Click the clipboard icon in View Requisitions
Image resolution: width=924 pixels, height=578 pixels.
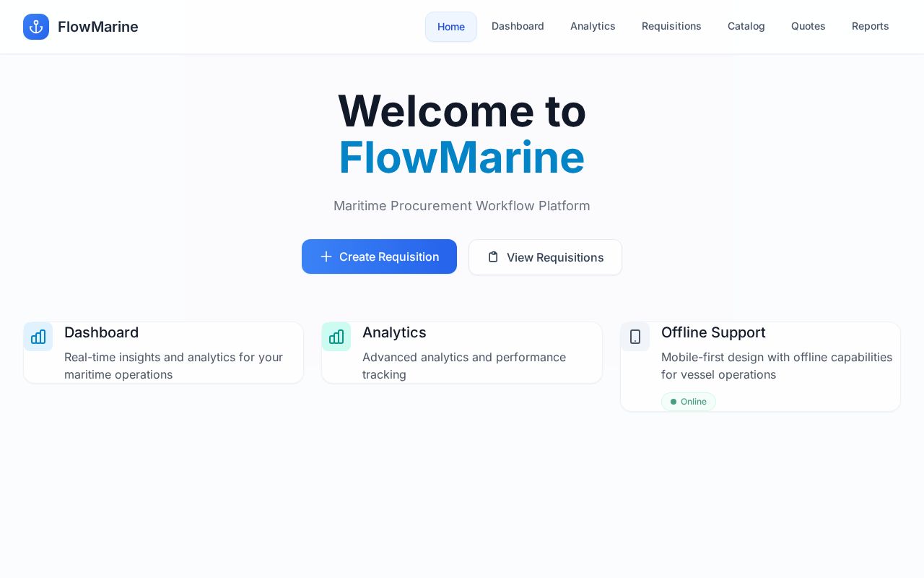coord(493,256)
